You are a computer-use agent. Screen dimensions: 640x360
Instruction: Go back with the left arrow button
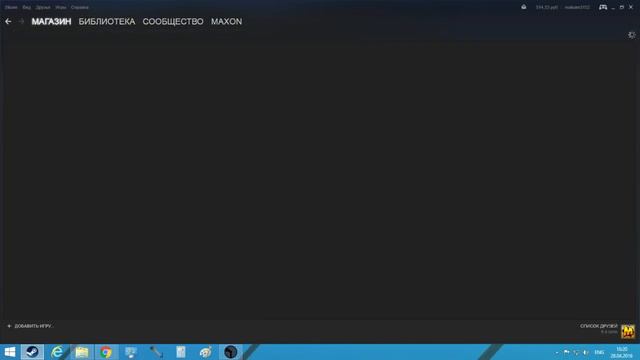tap(8, 21)
